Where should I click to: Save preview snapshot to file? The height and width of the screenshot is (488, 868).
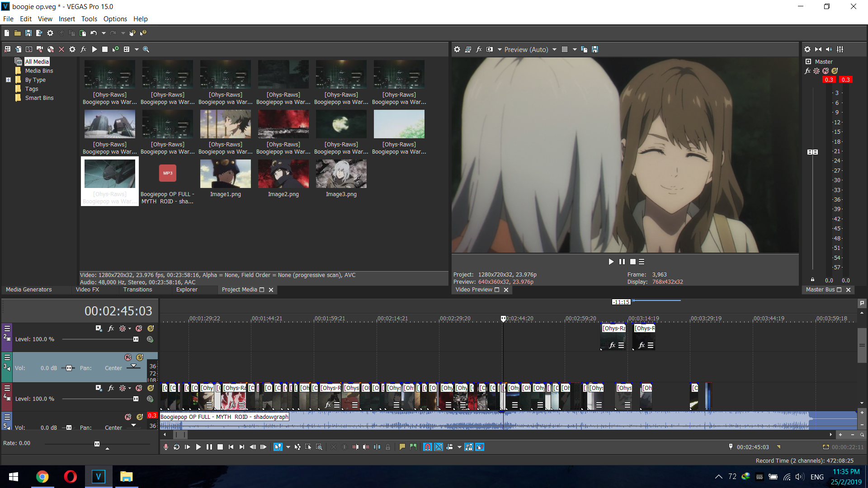coord(595,49)
